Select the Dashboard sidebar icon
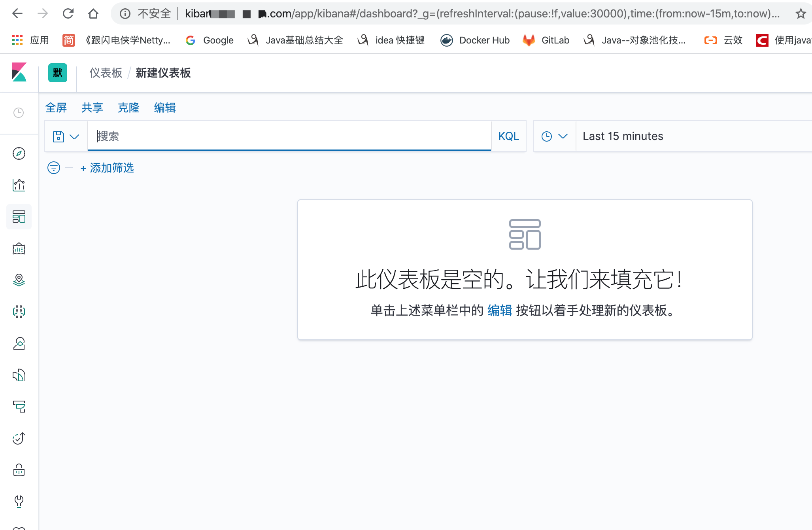812x530 pixels. coord(19,217)
